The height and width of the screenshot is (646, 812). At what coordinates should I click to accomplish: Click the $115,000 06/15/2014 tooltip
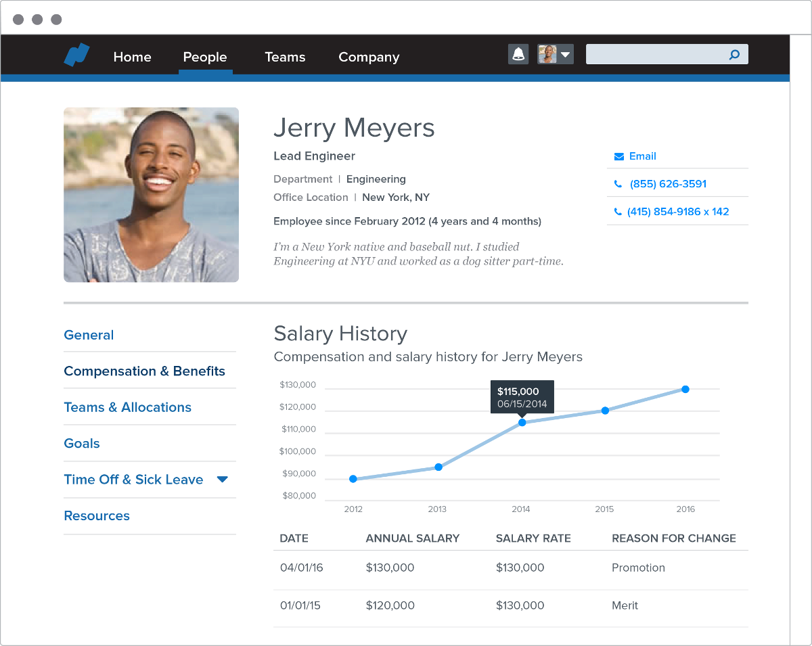pyautogui.click(x=522, y=396)
